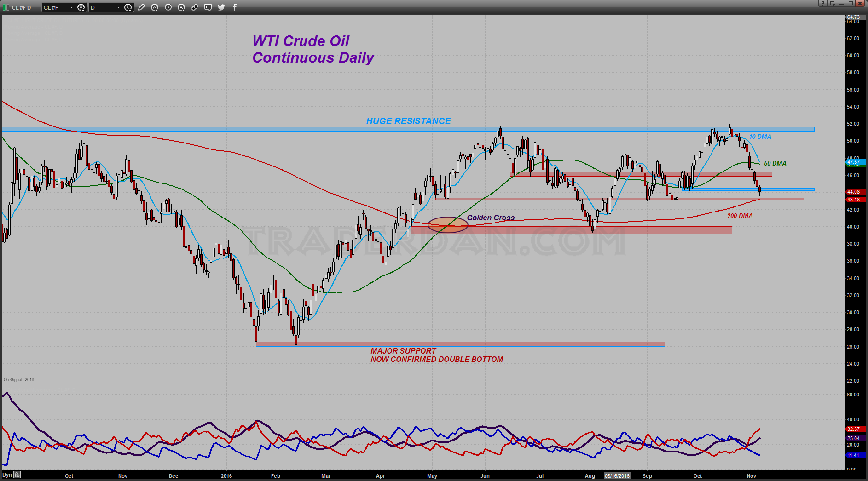Click the 08/16/2016 date marker
The width and height of the screenshot is (868, 481).
[617, 476]
